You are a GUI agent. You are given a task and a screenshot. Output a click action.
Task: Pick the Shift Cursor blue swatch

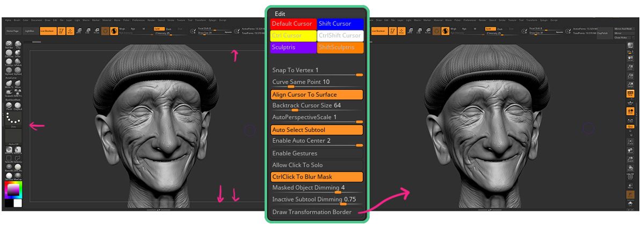pos(340,24)
